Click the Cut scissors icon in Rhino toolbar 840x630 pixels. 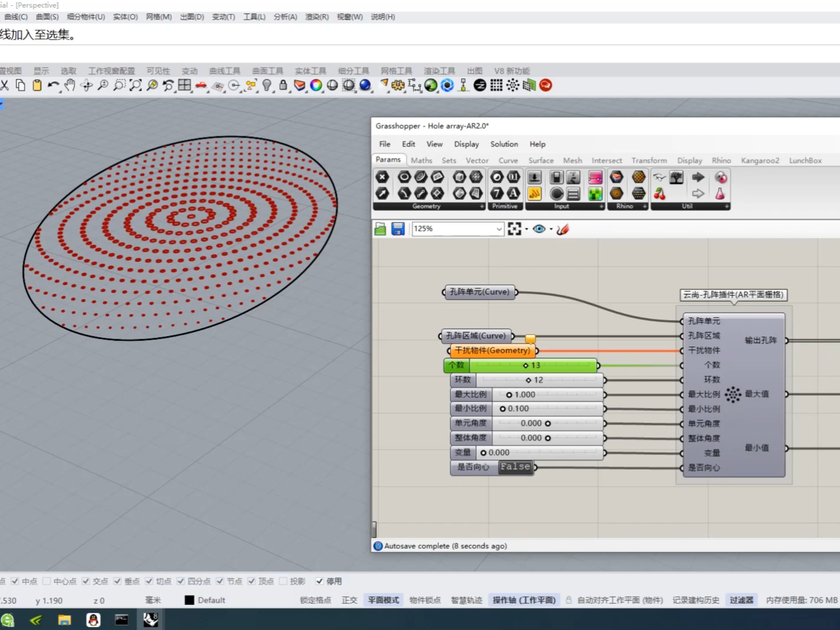click(4, 85)
